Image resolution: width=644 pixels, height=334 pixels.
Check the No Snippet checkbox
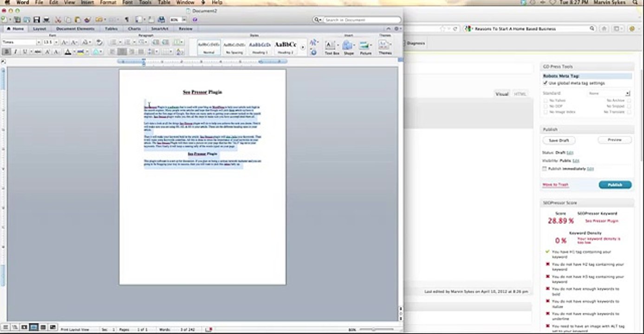point(629,106)
